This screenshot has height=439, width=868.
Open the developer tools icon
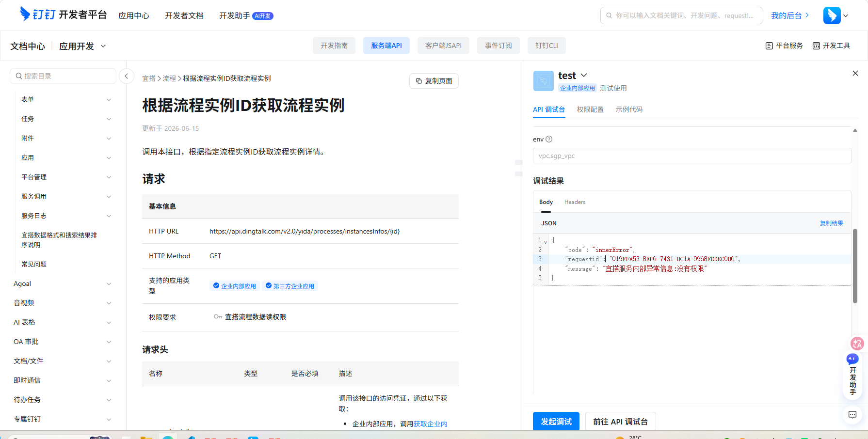(817, 46)
